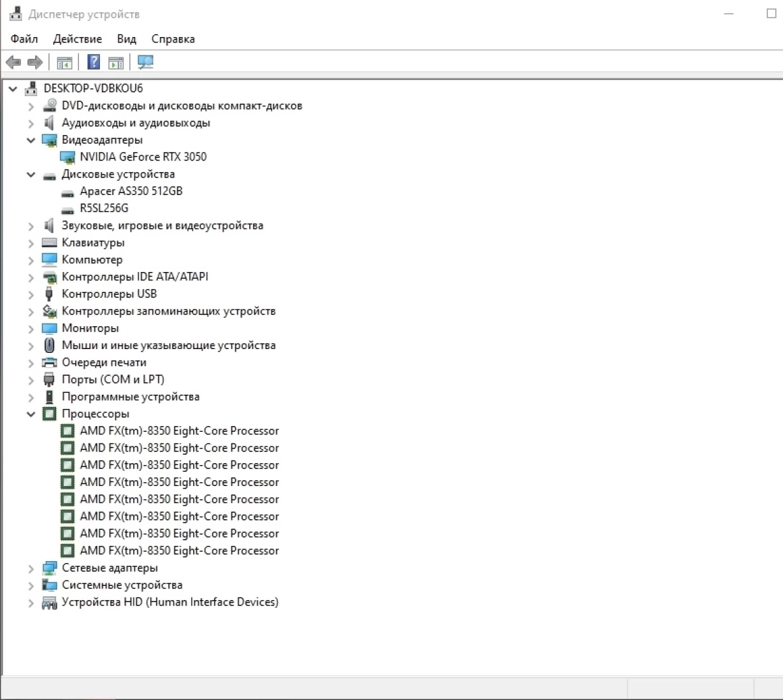Open the Справка menu
The height and width of the screenshot is (700, 783).
(173, 38)
